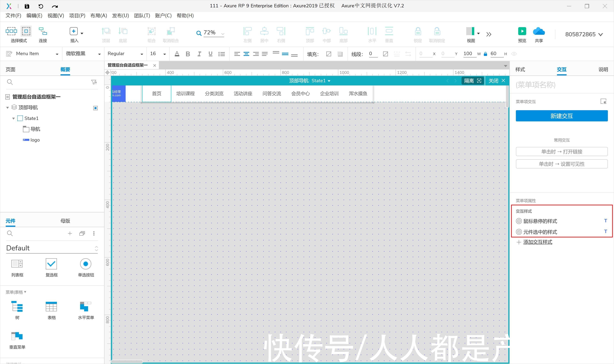The height and width of the screenshot is (364, 614).
Task: Open the text color picker
Action: tap(177, 54)
